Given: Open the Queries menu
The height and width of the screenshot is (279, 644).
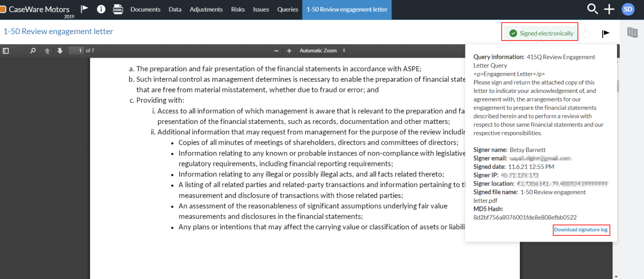Looking at the screenshot, I should tap(288, 9).
